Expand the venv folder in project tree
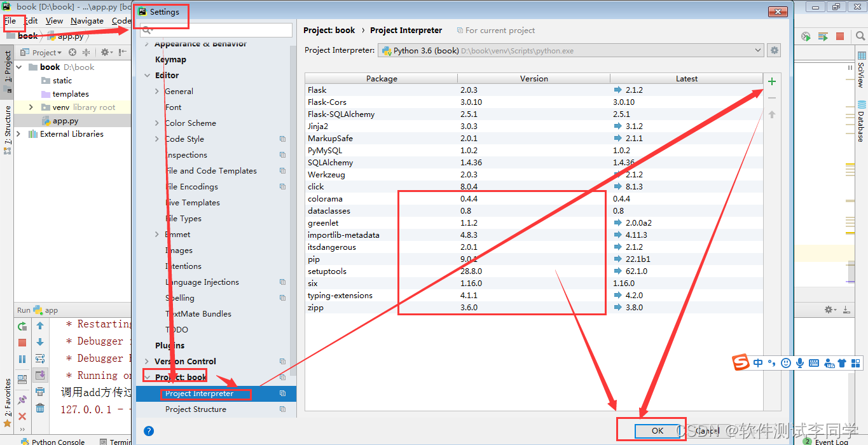The image size is (868, 445). coord(31,107)
